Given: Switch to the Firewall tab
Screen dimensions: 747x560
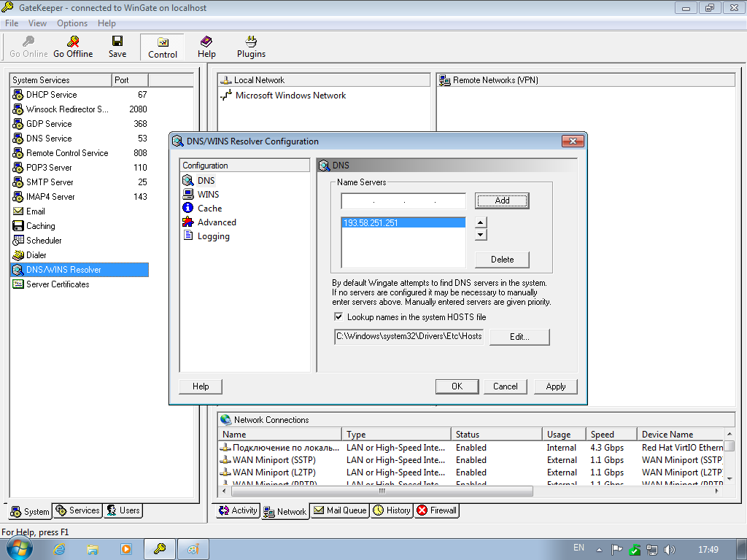Looking at the screenshot, I should [437, 510].
